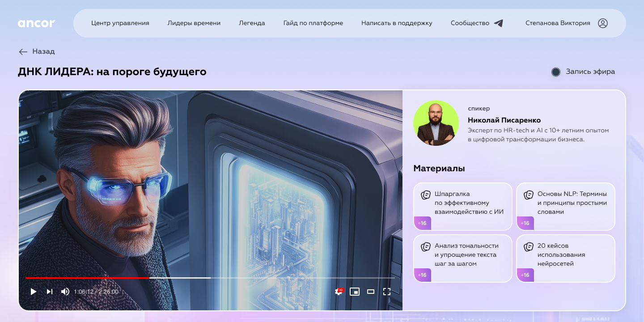
Task: Open 20 кейсов использования нейросетей card
Action: coord(566,258)
